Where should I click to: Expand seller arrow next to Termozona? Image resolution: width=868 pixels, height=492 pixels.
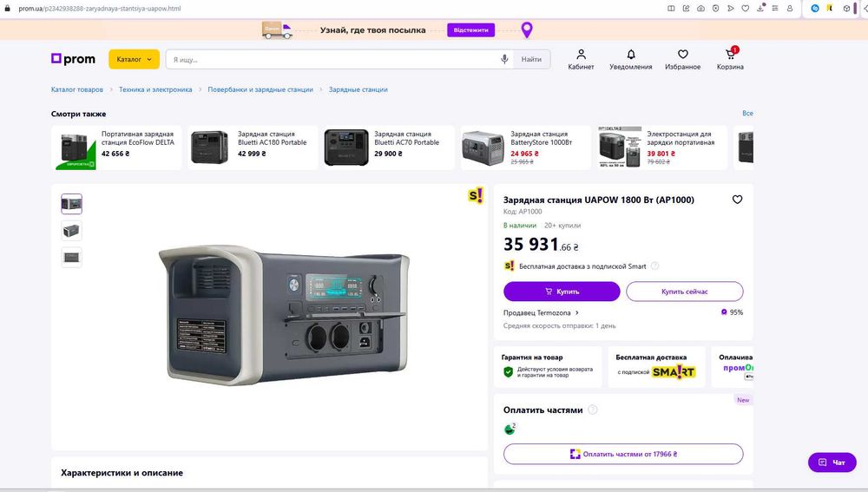coord(577,312)
